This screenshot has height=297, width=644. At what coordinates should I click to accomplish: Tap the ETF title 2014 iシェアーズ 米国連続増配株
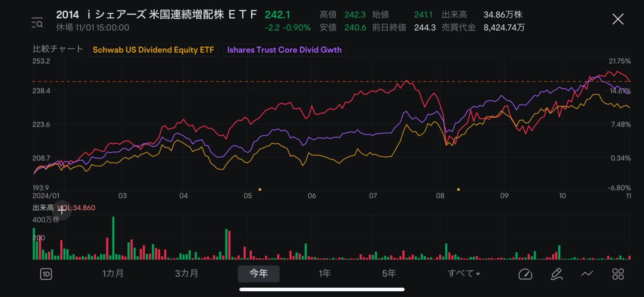pyautogui.click(x=156, y=15)
